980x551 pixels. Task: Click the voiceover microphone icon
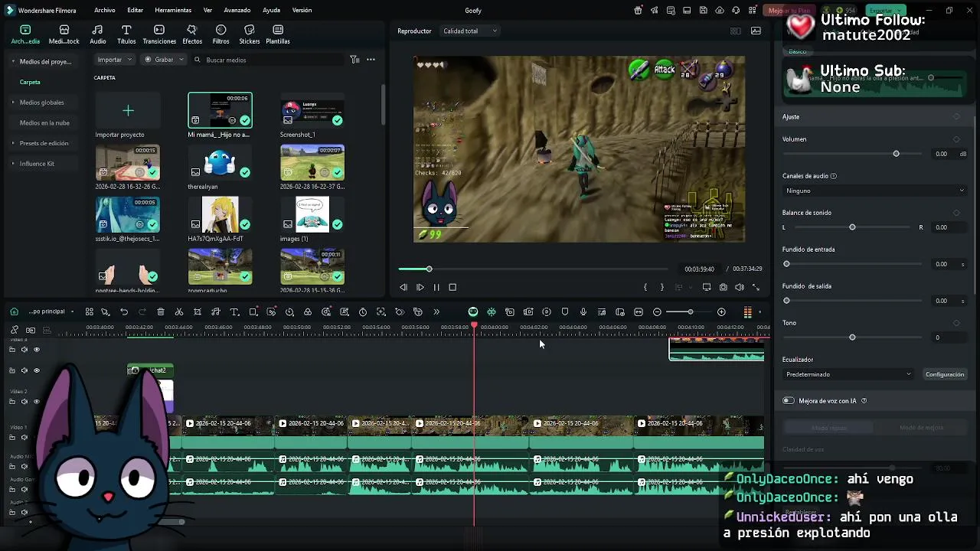tap(583, 312)
